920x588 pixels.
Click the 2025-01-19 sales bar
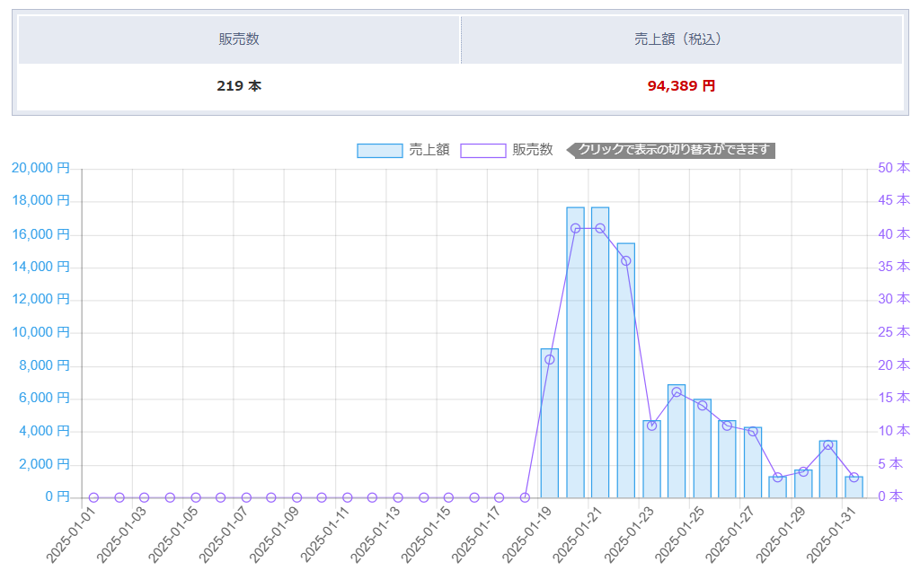[550, 423]
